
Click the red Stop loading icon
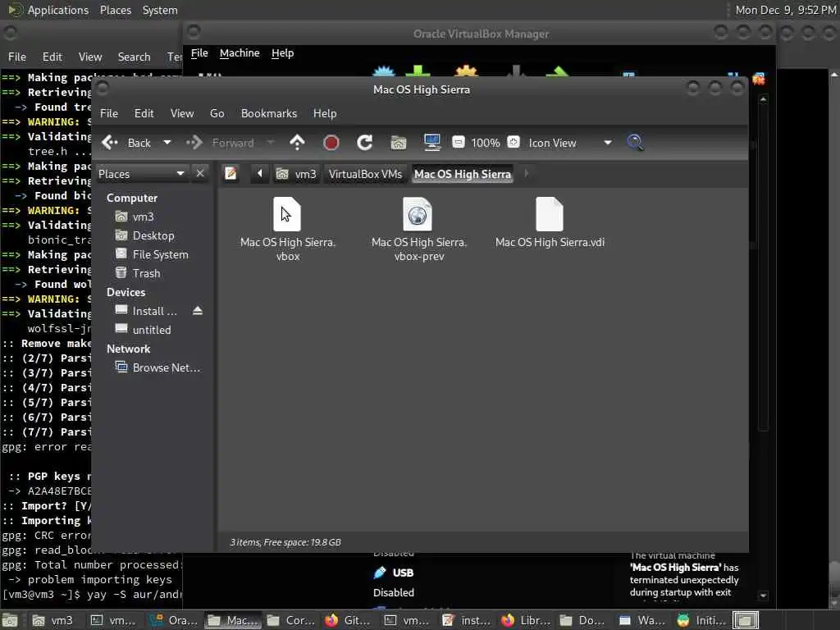point(331,143)
